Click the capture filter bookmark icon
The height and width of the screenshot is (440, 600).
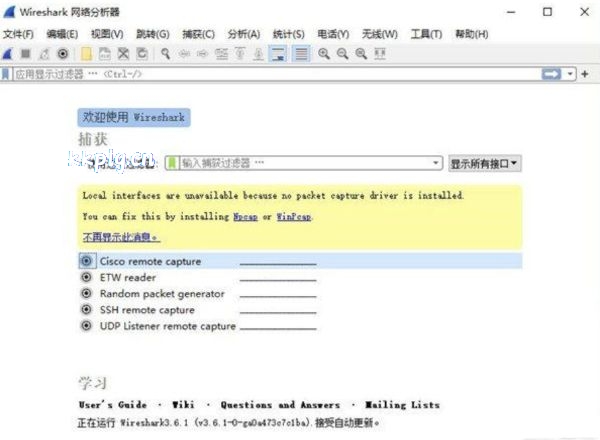[172, 163]
